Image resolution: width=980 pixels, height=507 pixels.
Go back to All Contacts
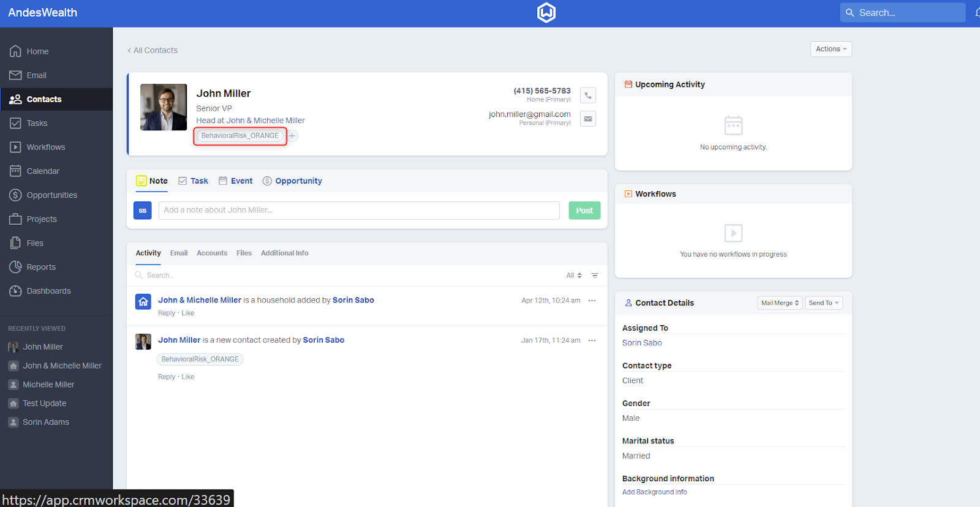coord(153,50)
